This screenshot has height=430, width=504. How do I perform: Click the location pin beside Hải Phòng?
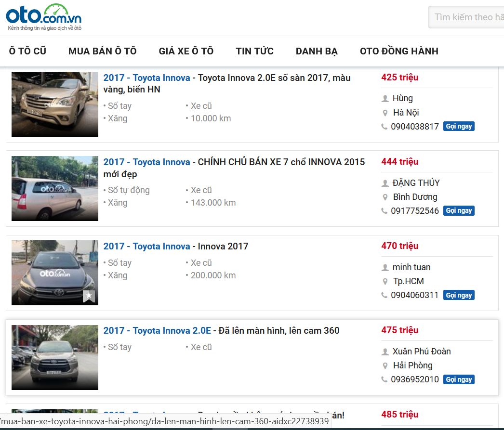[385, 366]
